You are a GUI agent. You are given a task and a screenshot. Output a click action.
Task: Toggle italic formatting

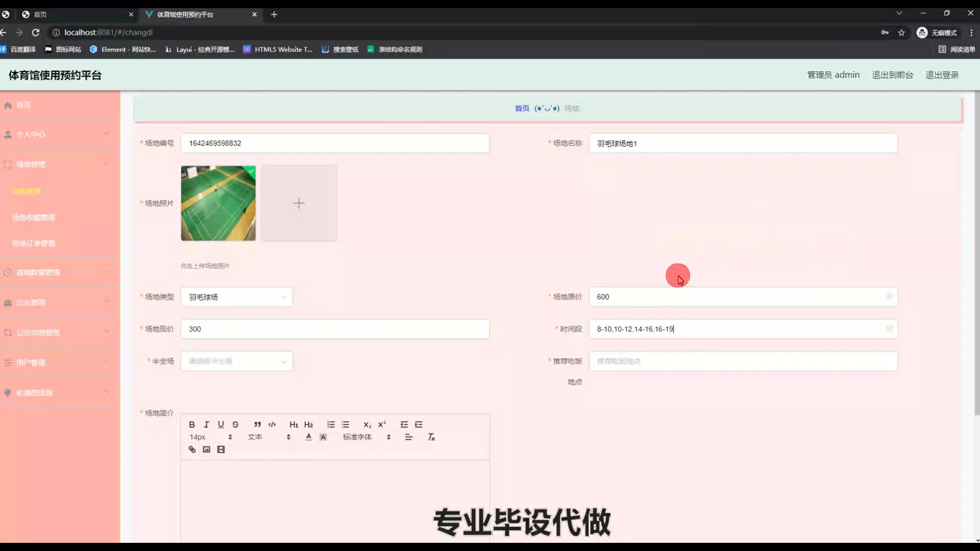click(x=206, y=424)
